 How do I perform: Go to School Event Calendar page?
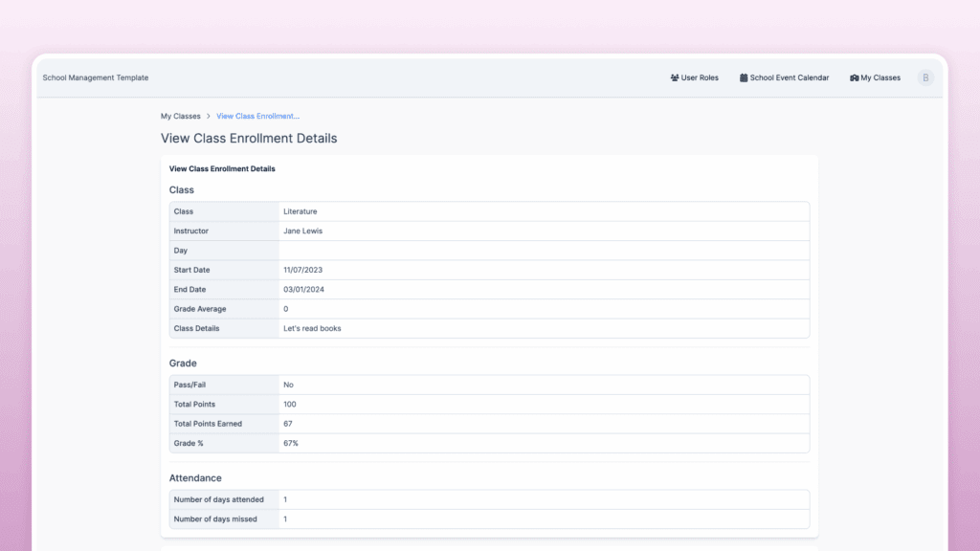point(790,77)
